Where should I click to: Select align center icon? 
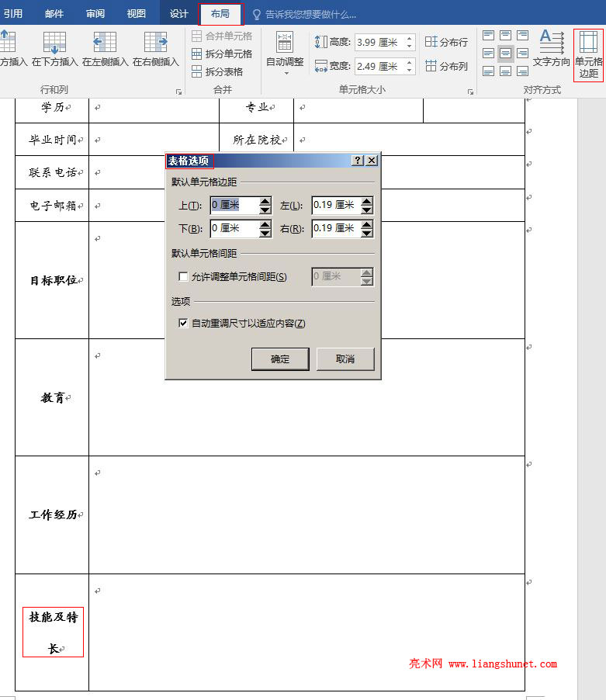(x=506, y=54)
